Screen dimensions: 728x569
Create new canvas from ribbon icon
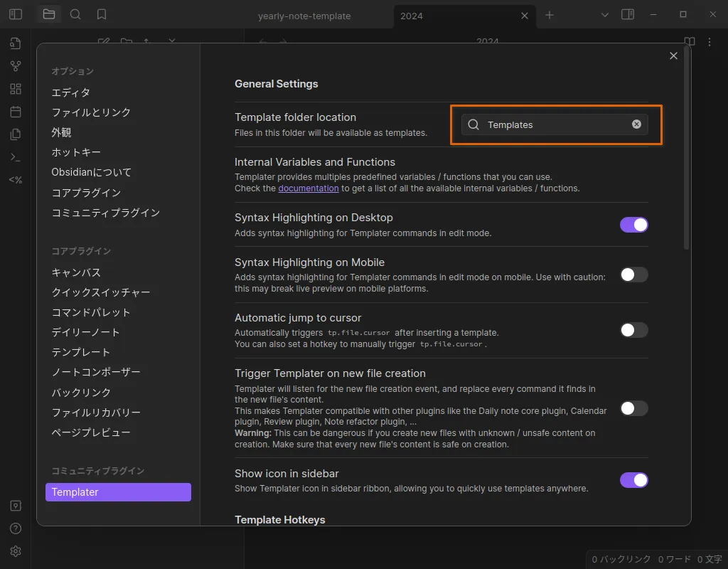(16, 89)
